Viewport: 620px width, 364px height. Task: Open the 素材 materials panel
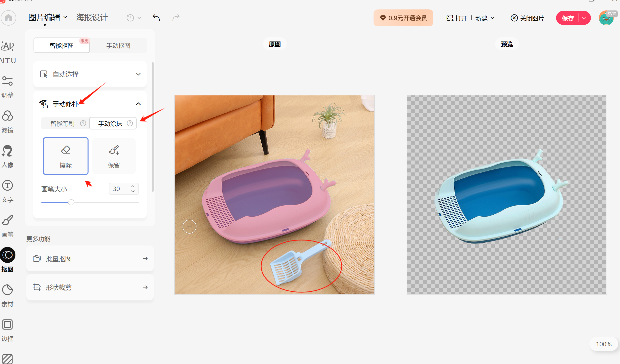(7, 296)
